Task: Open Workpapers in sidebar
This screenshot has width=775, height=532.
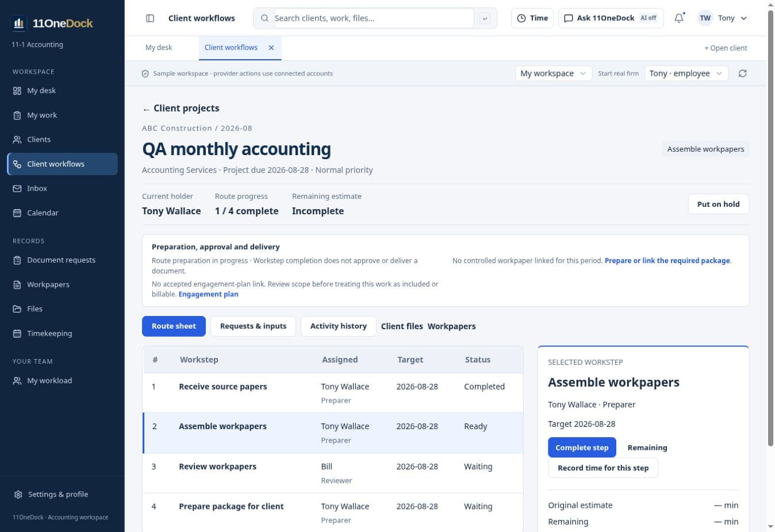Action: coord(62,284)
